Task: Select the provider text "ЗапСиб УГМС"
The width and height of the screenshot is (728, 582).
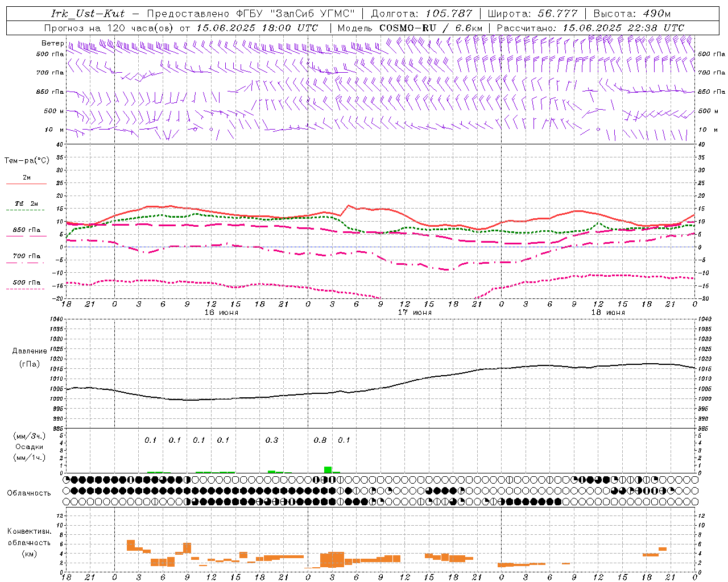Action: click(312, 14)
